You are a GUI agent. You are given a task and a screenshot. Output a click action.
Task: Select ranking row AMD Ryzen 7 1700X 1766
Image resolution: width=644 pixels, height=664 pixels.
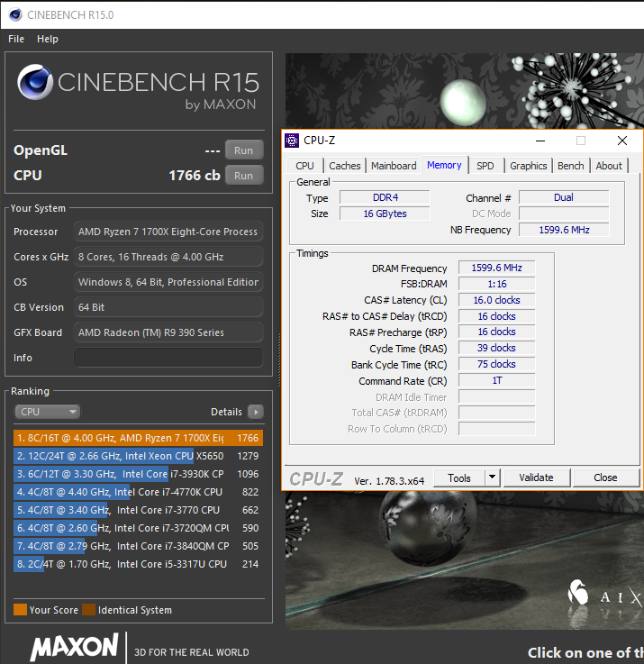138,438
